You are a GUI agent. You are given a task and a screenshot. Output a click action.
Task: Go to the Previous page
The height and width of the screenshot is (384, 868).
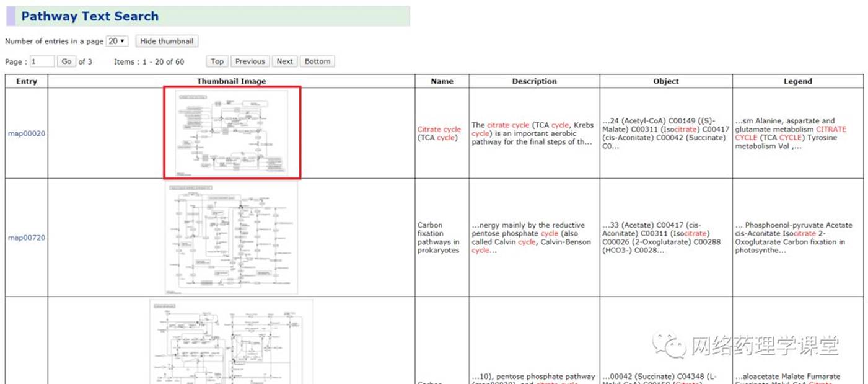250,61
